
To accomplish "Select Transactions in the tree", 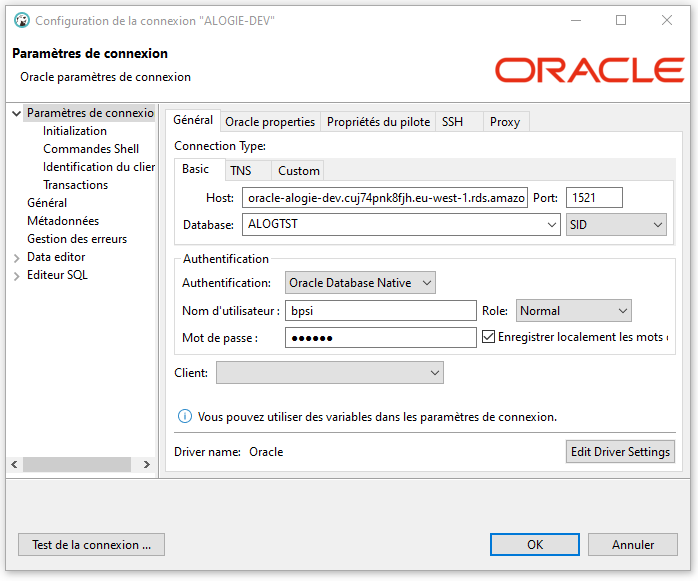I will click(75, 185).
